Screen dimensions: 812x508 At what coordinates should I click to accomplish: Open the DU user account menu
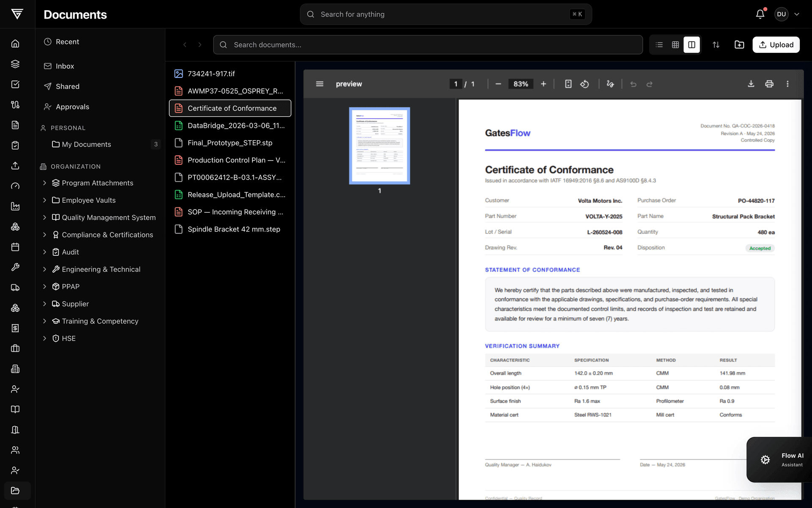pos(787,14)
